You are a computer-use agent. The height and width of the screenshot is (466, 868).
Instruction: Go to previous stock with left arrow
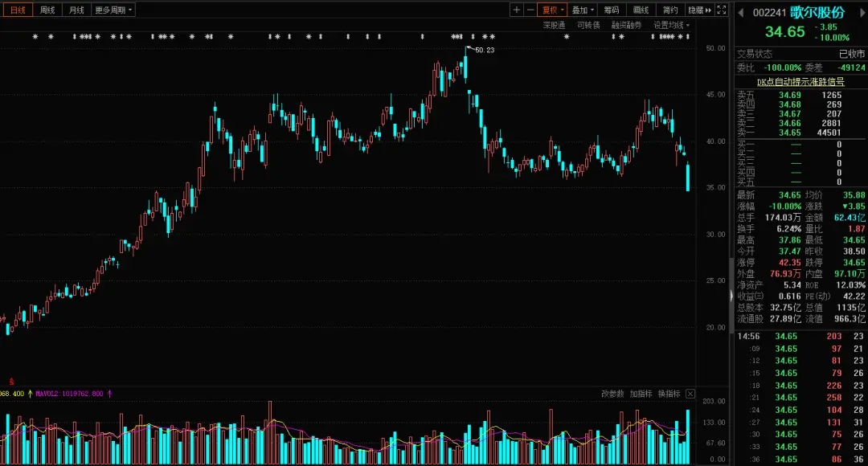pyautogui.click(x=743, y=11)
